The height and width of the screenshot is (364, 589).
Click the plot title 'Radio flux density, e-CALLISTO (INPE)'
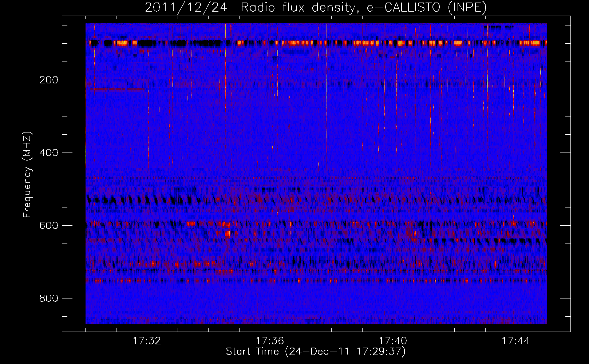pos(364,7)
